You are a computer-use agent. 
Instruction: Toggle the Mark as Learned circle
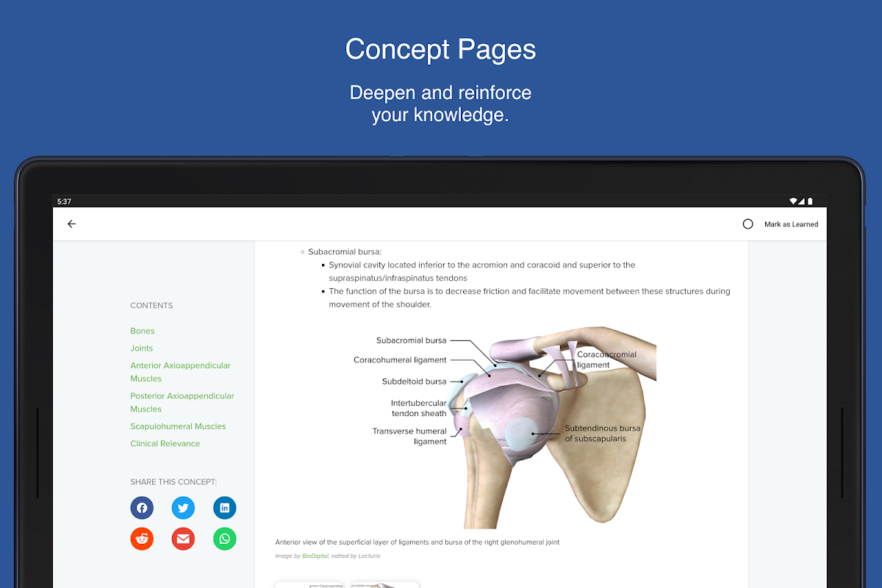point(748,224)
